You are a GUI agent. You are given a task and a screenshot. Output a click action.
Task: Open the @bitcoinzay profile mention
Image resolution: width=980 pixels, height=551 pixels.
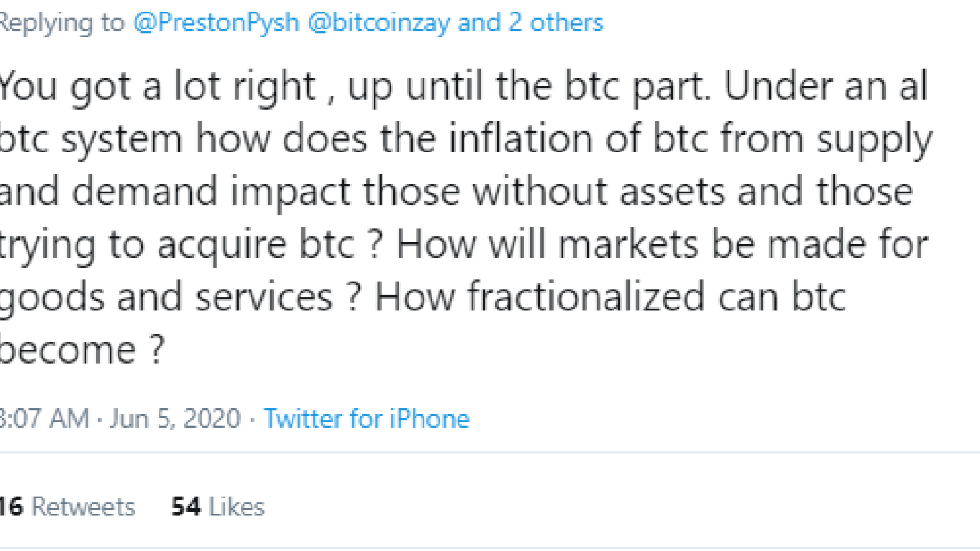[379, 23]
